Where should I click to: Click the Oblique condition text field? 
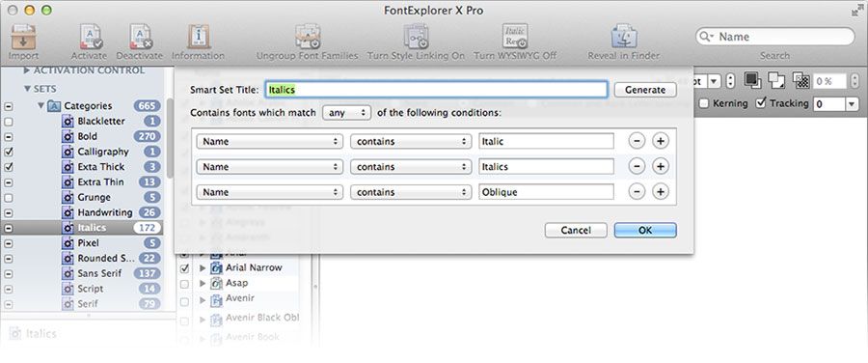tap(546, 192)
